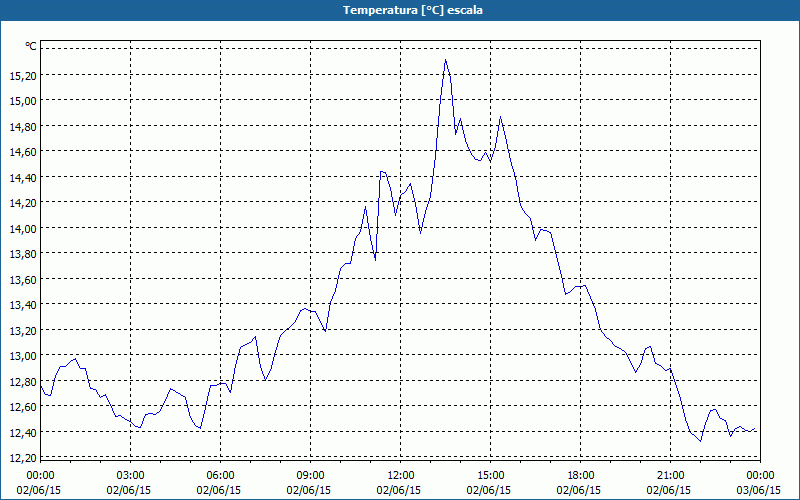800x500 pixels.
Task: Click the 12,40 y-axis value
Action: pos(23,433)
